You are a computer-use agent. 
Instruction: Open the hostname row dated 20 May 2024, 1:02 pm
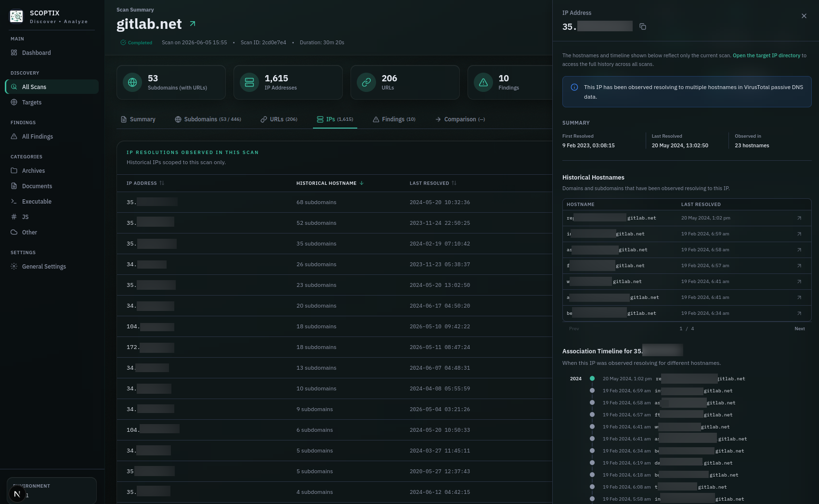[687, 218]
